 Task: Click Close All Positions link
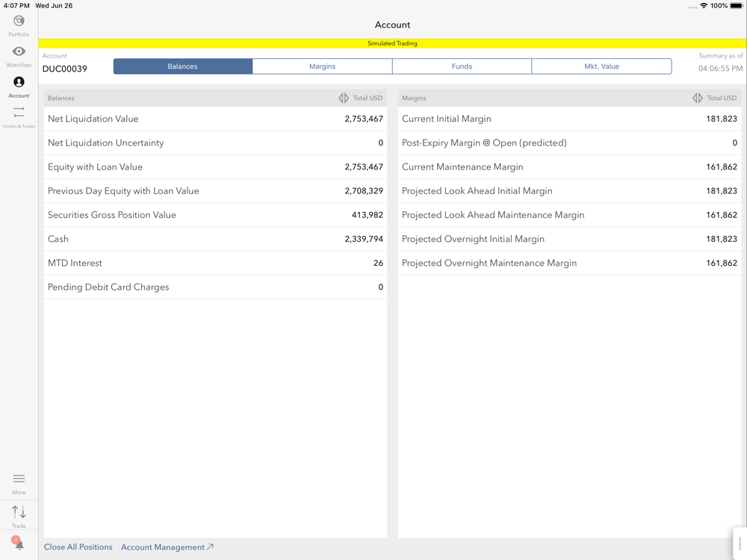tap(78, 547)
